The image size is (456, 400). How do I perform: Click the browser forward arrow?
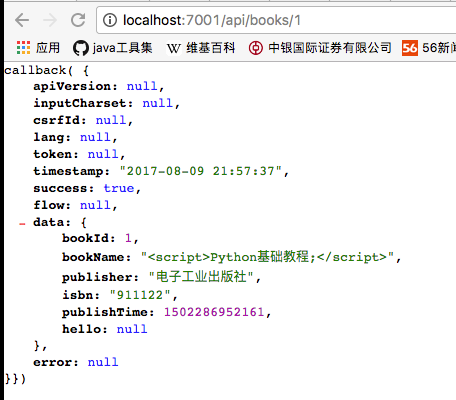pyautogui.click(x=50, y=20)
